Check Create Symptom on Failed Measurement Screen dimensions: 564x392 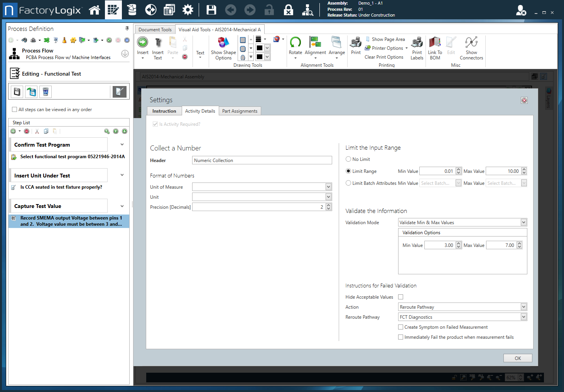click(x=400, y=327)
